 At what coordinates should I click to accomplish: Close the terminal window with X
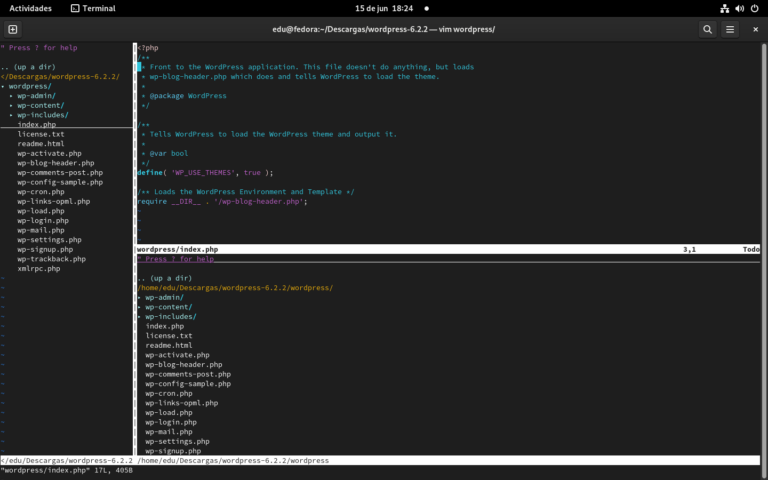(x=755, y=29)
